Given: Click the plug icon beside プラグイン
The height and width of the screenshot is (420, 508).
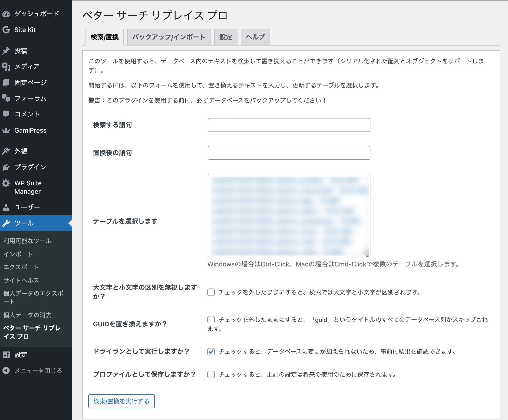Looking at the screenshot, I should (x=6, y=167).
